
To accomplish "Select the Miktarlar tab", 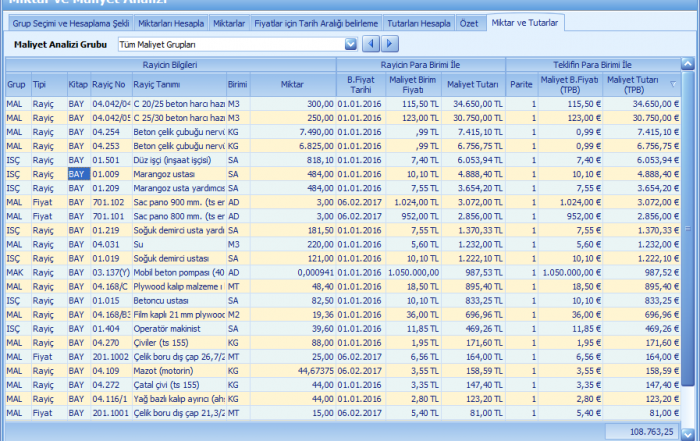I will pyautogui.click(x=229, y=22).
